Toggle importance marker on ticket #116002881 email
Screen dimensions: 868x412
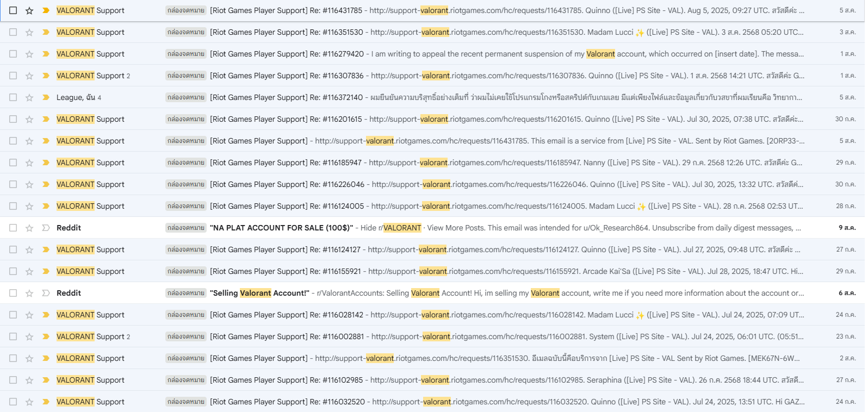tap(46, 336)
